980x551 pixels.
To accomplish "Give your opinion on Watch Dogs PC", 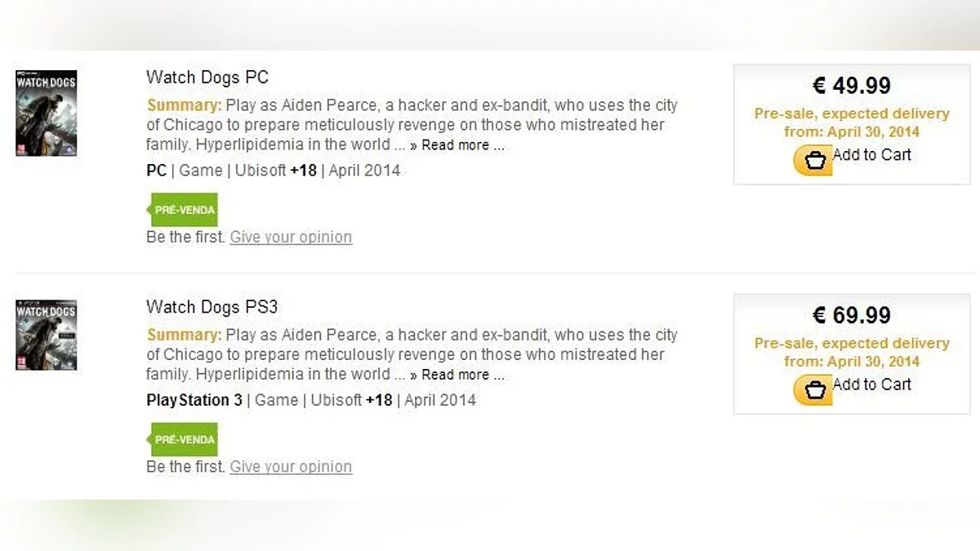I will tap(291, 237).
